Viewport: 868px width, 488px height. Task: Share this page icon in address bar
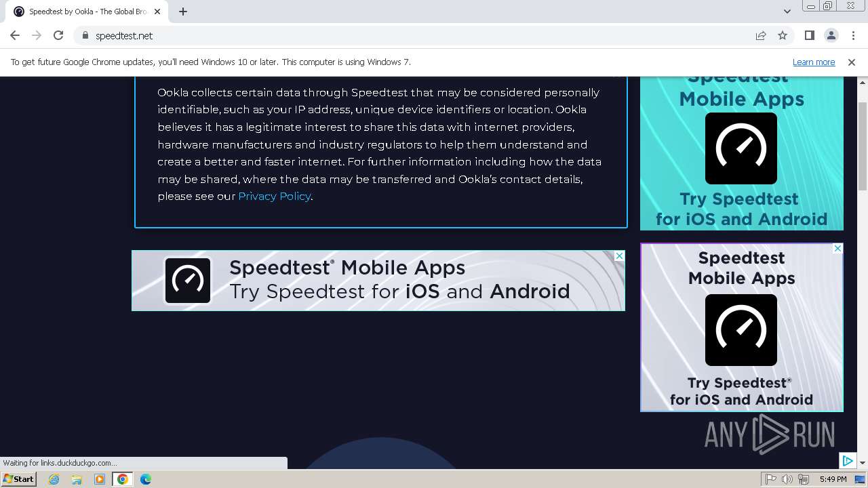coord(761,35)
